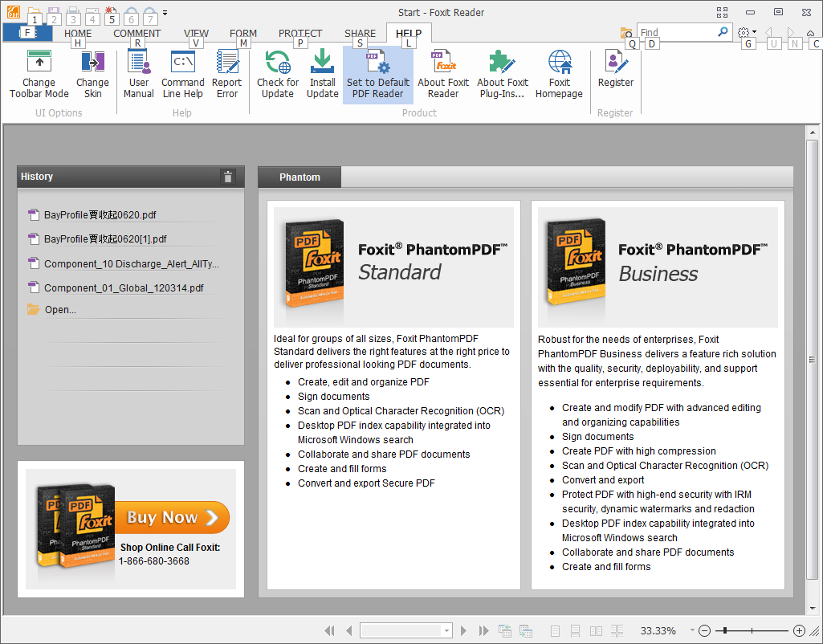The image size is (823, 644).
Task: Switch to the VIEW tab
Action: 196,33
